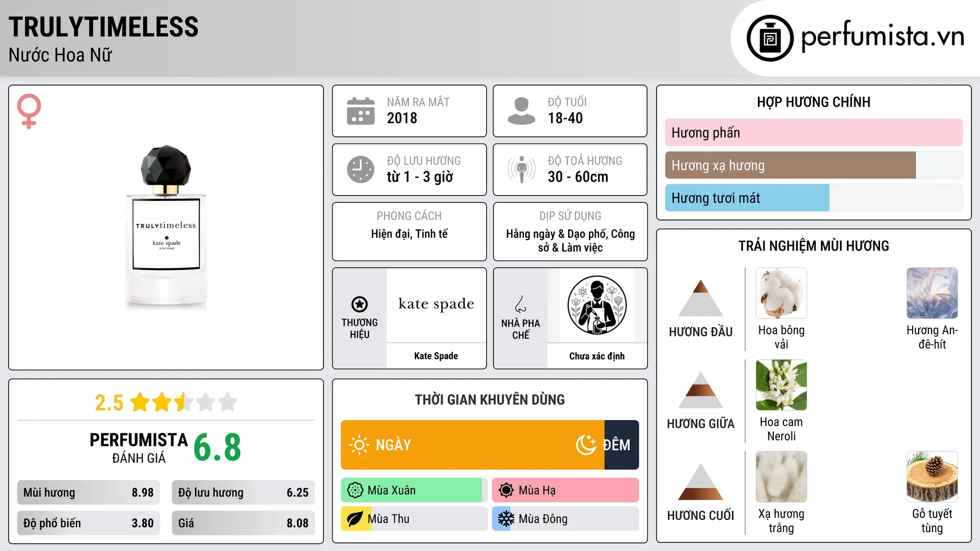
Task: Click the brown Hương xạ hương accord bar
Action: [791, 165]
